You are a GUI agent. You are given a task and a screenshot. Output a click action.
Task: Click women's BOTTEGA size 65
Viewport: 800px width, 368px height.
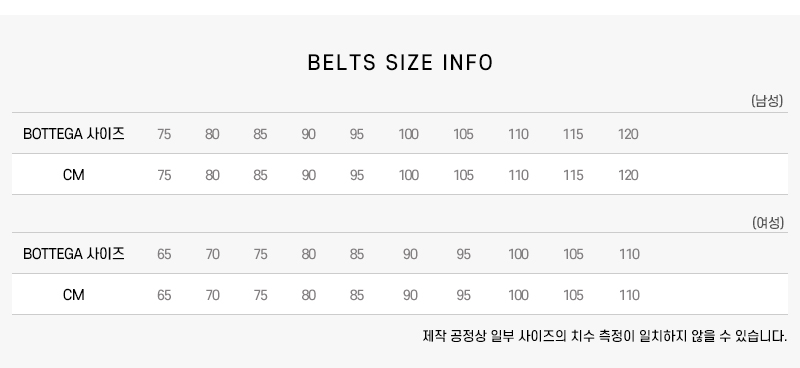tap(164, 254)
